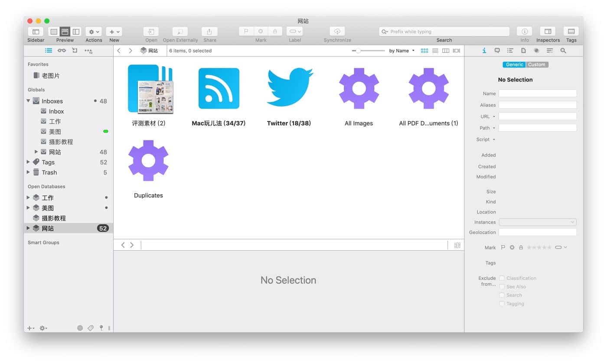Click the inspector search magnifier icon
The image size is (607, 364).
click(563, 51)
